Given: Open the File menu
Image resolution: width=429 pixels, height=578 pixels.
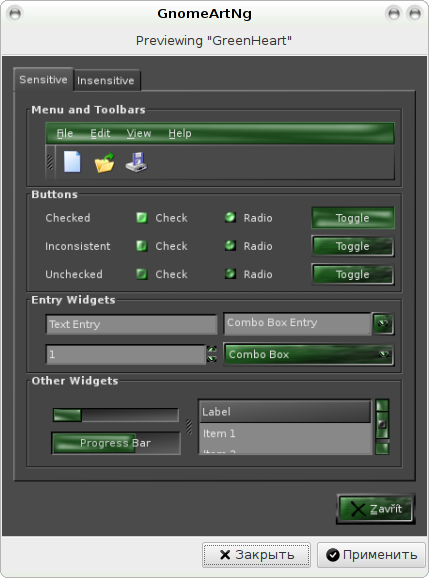Looking at the screenshot, I should (64, 133).
